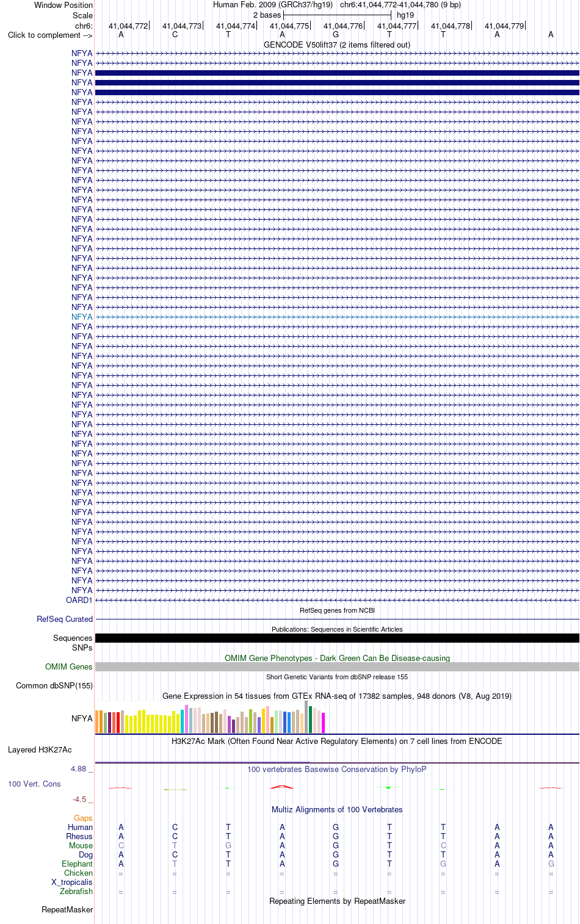Screen dimensions: 580x924
Task: Open the GTEx Gene Expression track title
Action: (x=337, y=696)
